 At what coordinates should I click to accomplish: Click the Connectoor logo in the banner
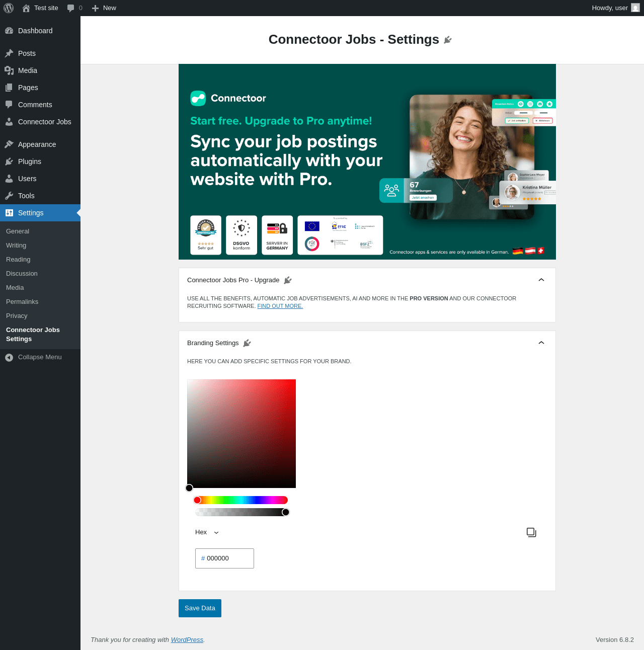click(x=228, y=98)
